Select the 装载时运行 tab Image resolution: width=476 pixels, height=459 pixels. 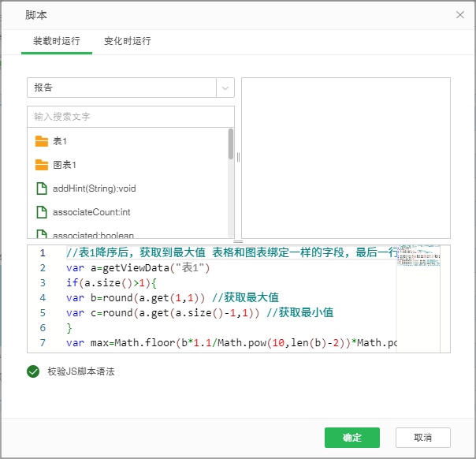[x=57, y=41]
